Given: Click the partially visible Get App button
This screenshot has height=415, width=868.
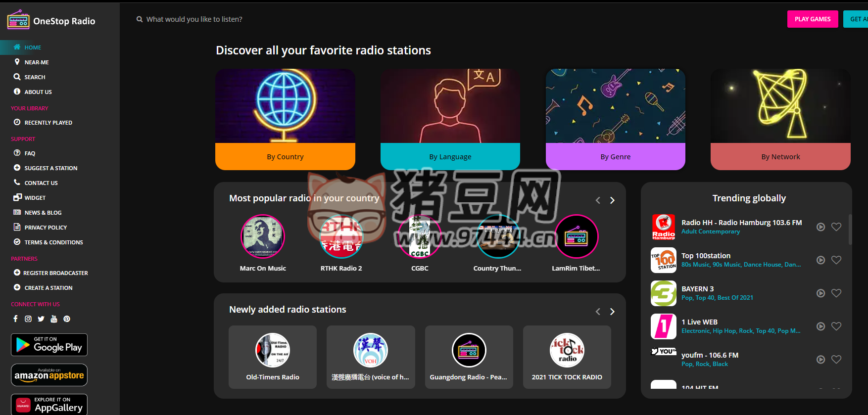Looking at the screenshot, I should (x=856, y=19).
